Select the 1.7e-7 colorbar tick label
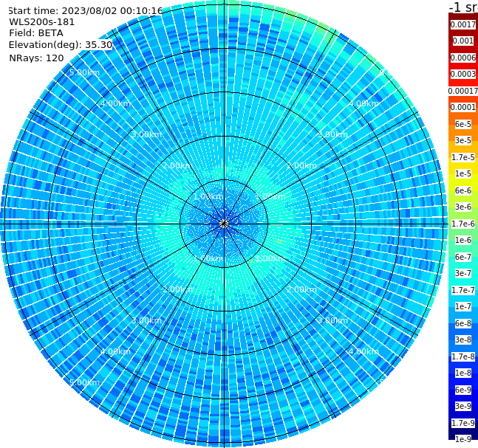The height and width of the screenshot is (448, 478). [463, 290]
